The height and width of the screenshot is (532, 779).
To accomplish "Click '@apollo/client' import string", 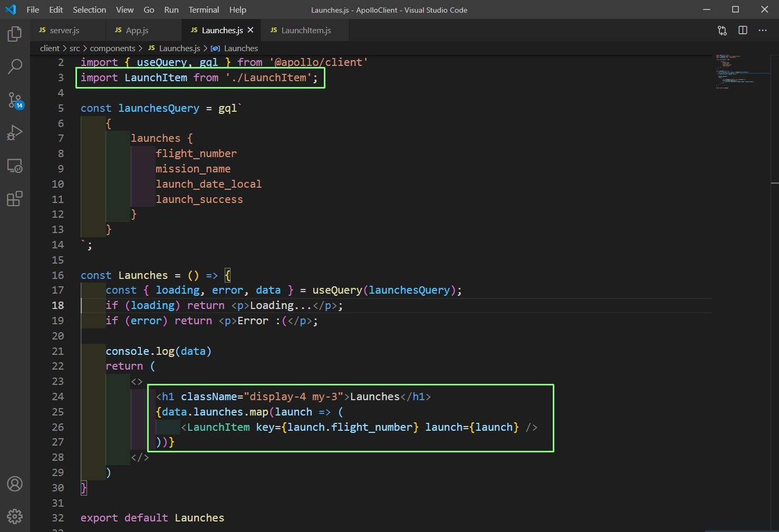I will (x=319, y=62).
